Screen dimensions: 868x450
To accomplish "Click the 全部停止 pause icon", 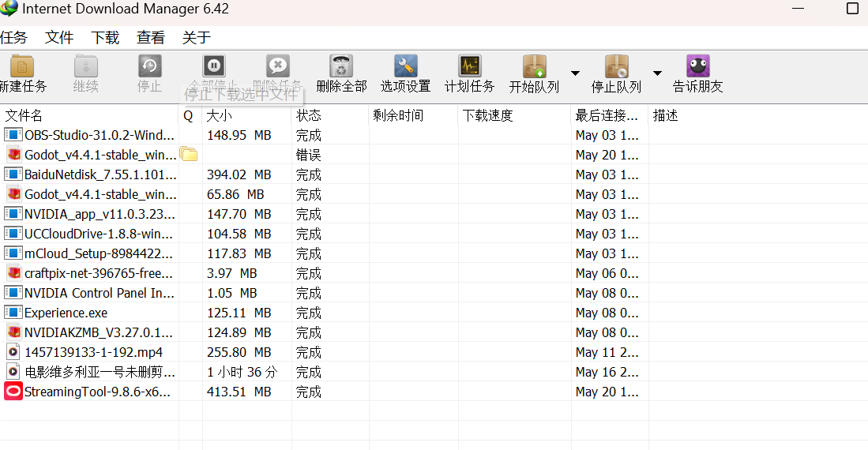I will pyautogui.click(x=214, y=66).
